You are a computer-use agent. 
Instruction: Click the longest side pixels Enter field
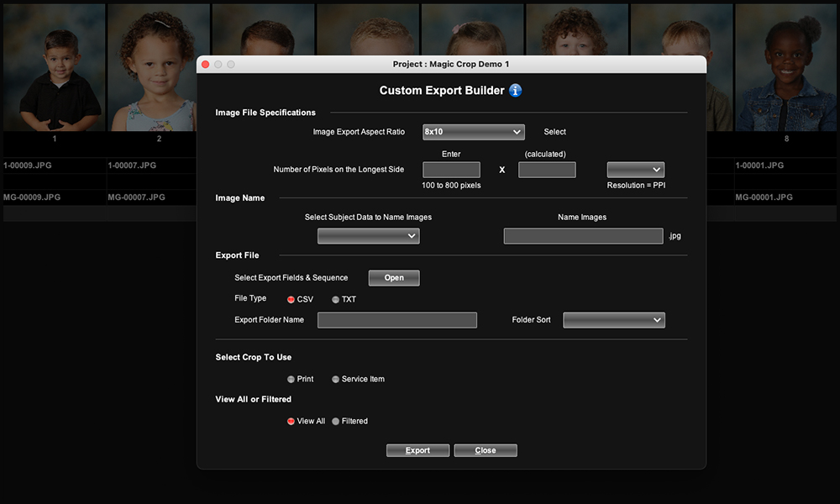tap(451, 170)
